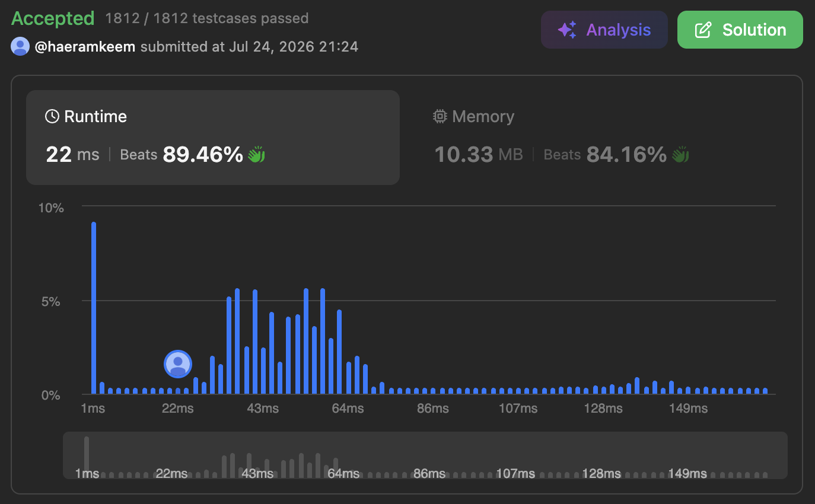Click the clapping hands icon after 89.46%
Screen dimensions: 815x504
(x=256, y=155)
